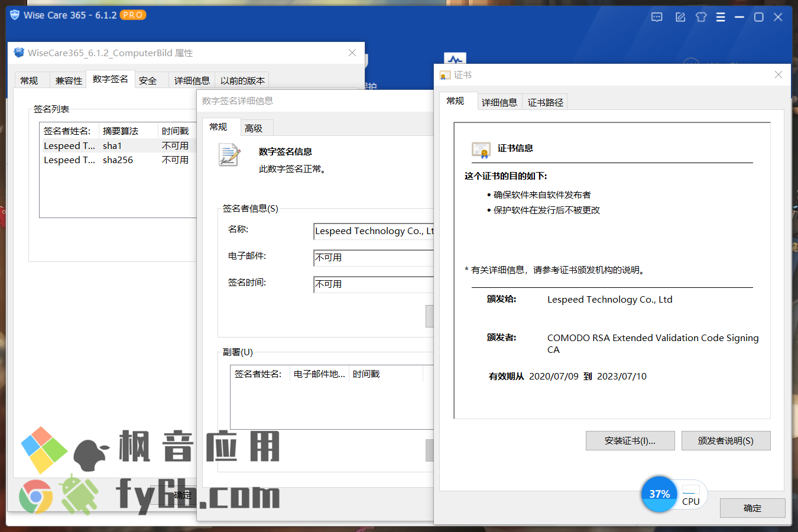Open the Wise Care 365 hamburger menu
Screen dimensions: 798x532
721,17
